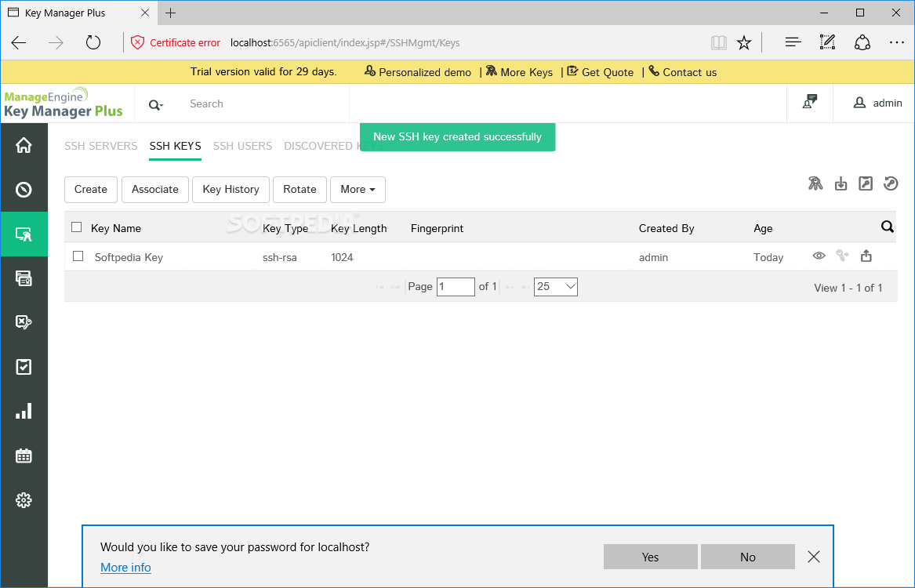Open the Reports bar chart sidebar icon
Image resolution: width=915 pixels, height=588 pixels.
[x=24, y=412]
